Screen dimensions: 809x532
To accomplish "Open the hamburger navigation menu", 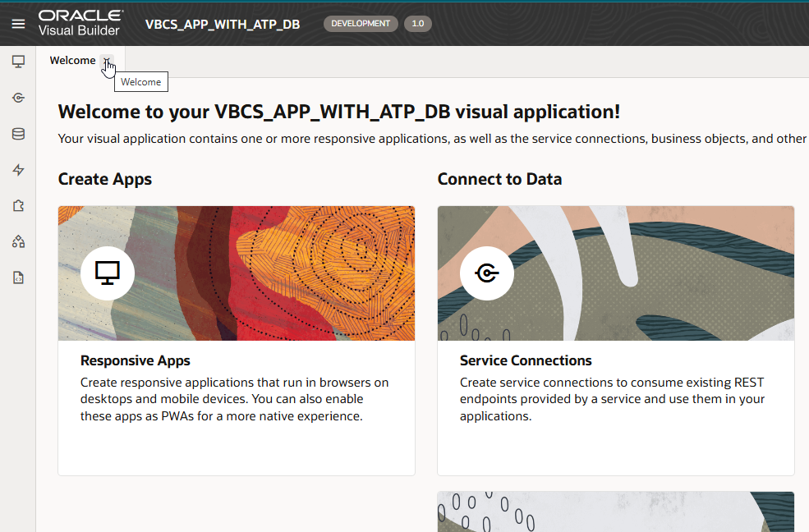I will click(x=18, y=24).
